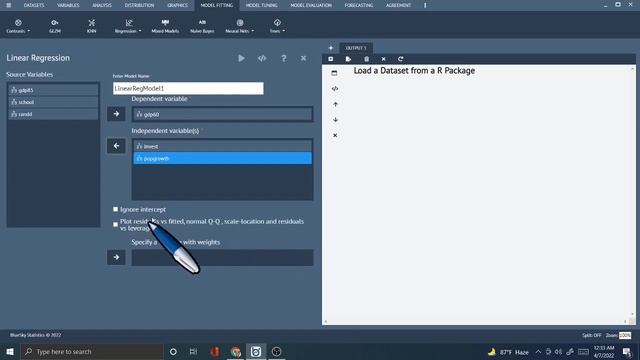The width and height of the screenshot is (640, 360).
Task: Open Chrome from the taskbar
Action: coord(236,351)
